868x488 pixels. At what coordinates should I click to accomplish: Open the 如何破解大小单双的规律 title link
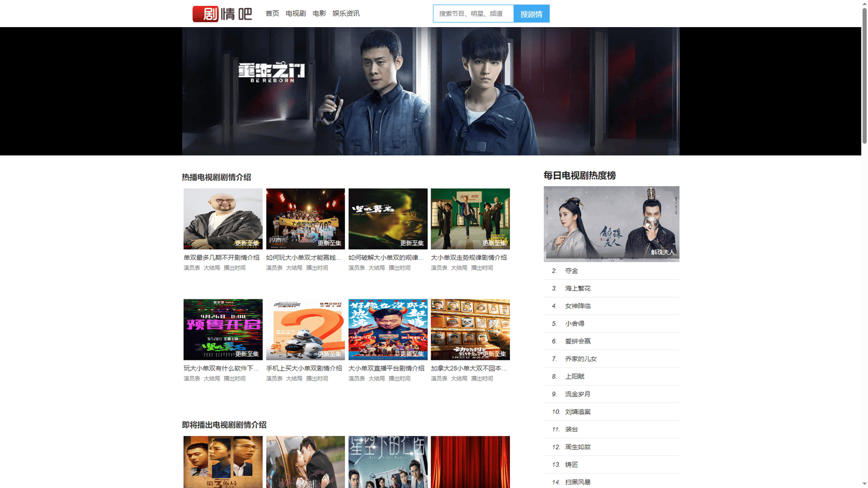[x=386, y=257]
